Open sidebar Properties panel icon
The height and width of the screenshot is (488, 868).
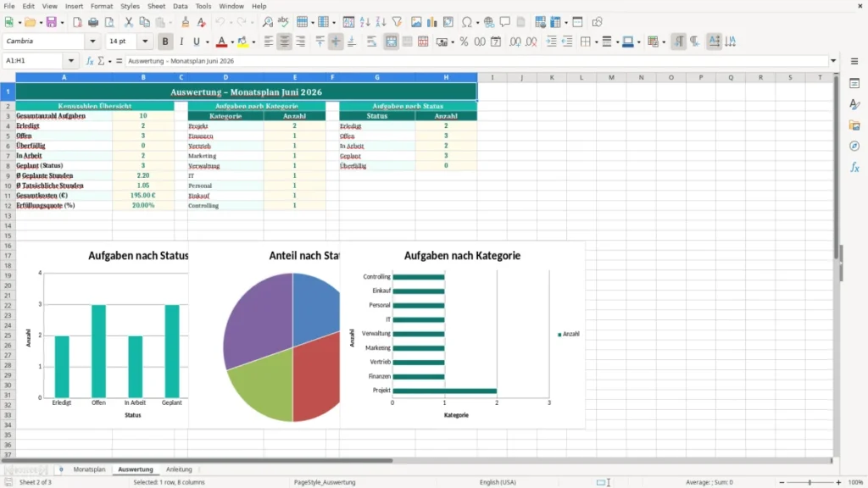point(854,83)
